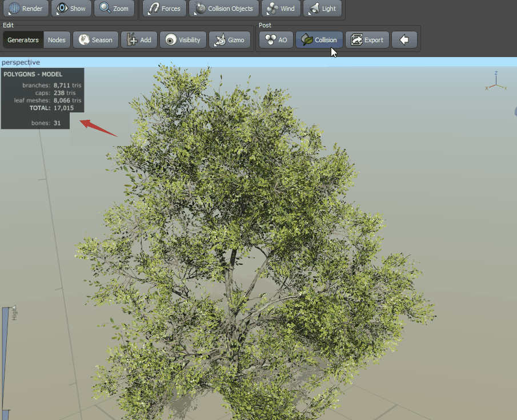The image size is (517, 420).
Task: Click the Season globe button
Action: pyautogui.click(x=95, y=40)
